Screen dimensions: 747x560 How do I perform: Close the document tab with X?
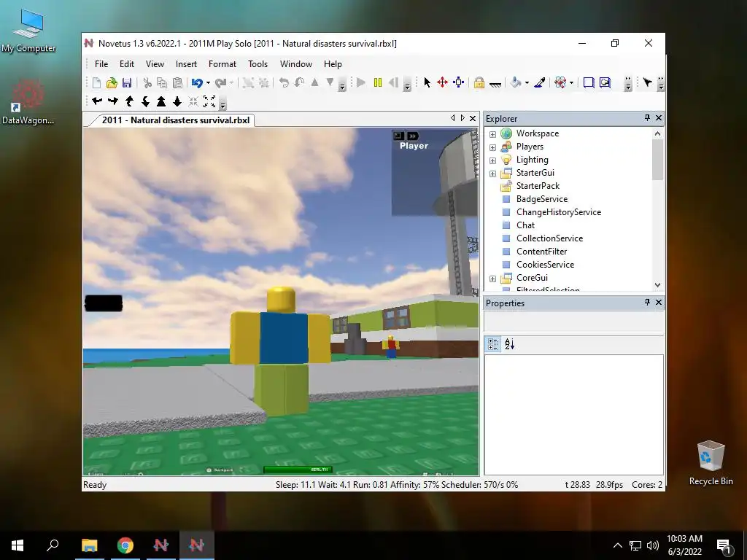tap(473, 118)
